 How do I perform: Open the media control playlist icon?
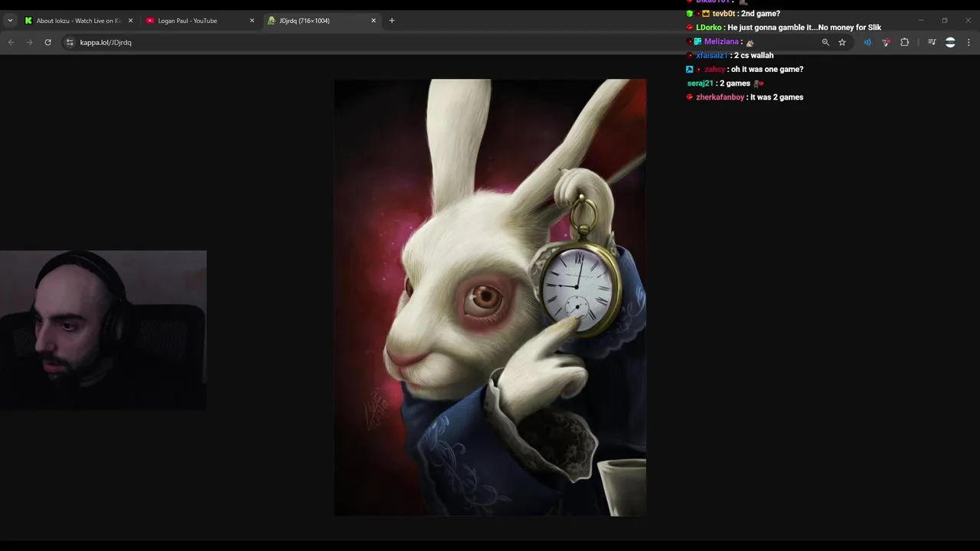(x=932, y=42)
